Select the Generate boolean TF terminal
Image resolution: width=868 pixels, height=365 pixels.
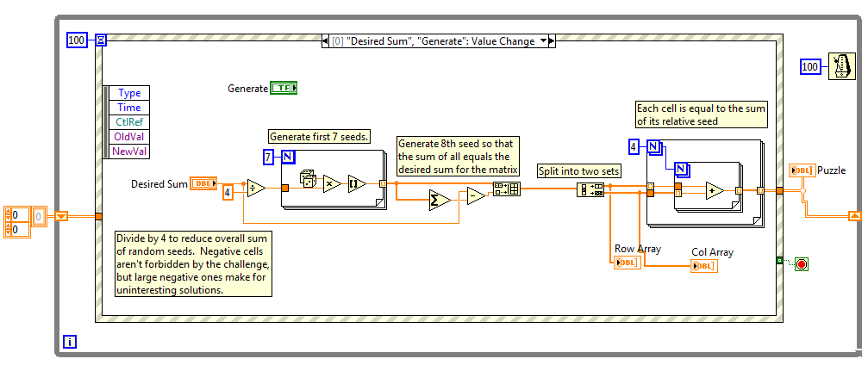pos(284,88)
